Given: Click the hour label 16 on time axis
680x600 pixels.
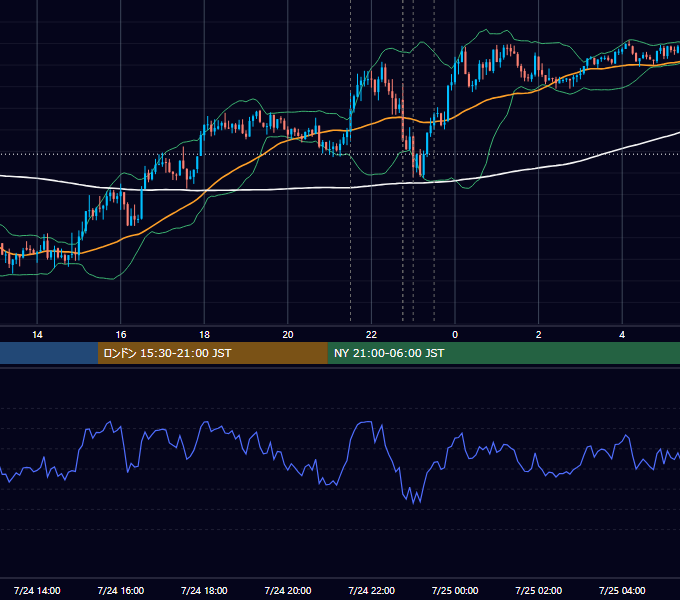Looking at the screenshot, I should pyautogui.click(x=121, y=335).
